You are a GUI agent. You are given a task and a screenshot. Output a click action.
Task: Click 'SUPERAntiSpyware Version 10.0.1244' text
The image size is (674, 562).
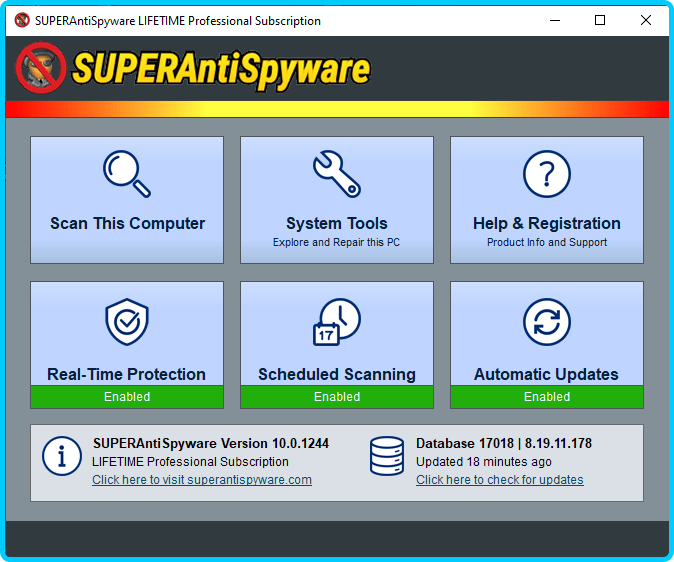tap(211, 443)
